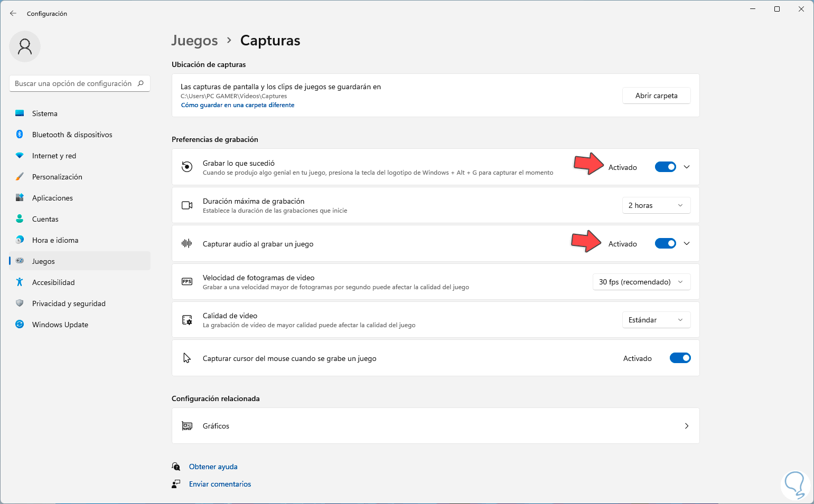
Task: Click the Personalización paintbrush icon
Action: [x=20, y=177]
